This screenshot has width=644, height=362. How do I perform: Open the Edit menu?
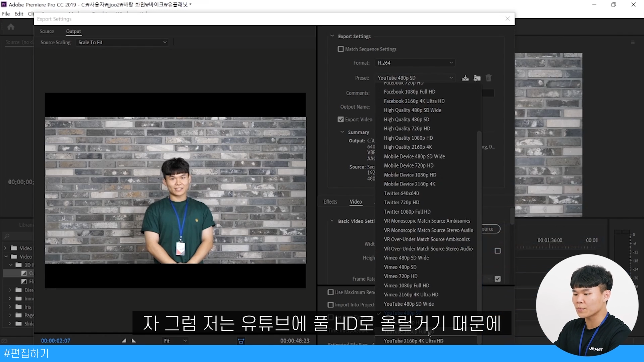(19, 14)
